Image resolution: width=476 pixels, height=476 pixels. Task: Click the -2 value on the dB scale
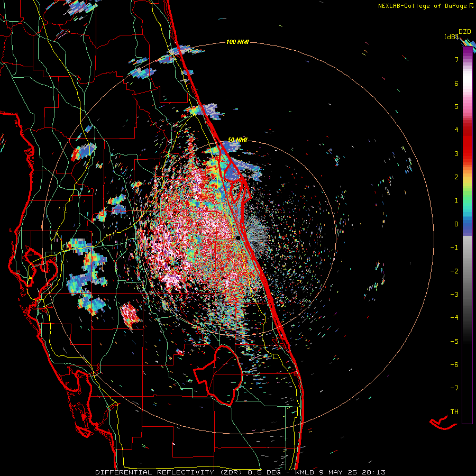pos(454,271)
